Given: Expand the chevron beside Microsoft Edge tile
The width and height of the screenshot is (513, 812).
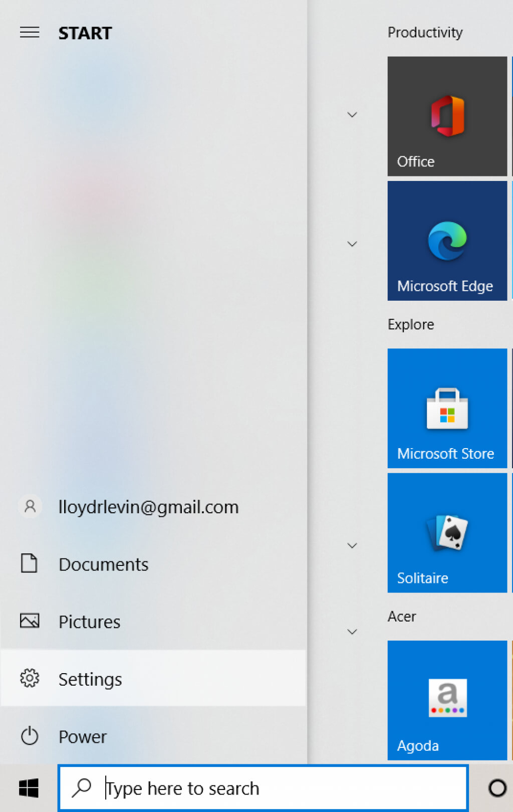Looking at the screenshot, I should 352,244.
